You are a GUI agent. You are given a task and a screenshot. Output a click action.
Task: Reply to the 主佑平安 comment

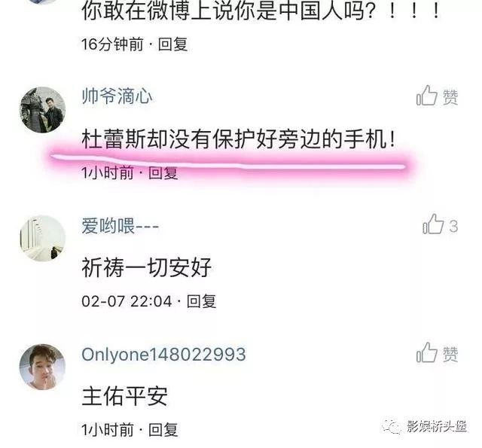[x=163, y=429]
